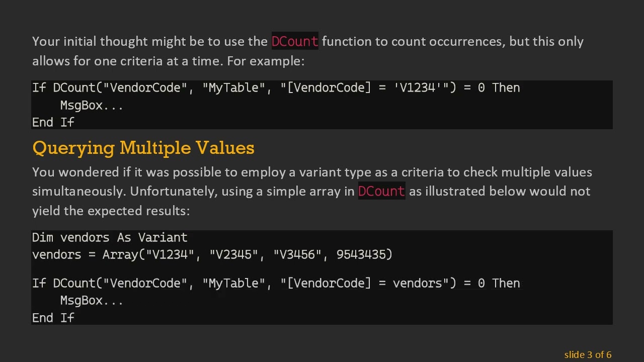Click the first MsgBox... code line

tap(92, 106)
